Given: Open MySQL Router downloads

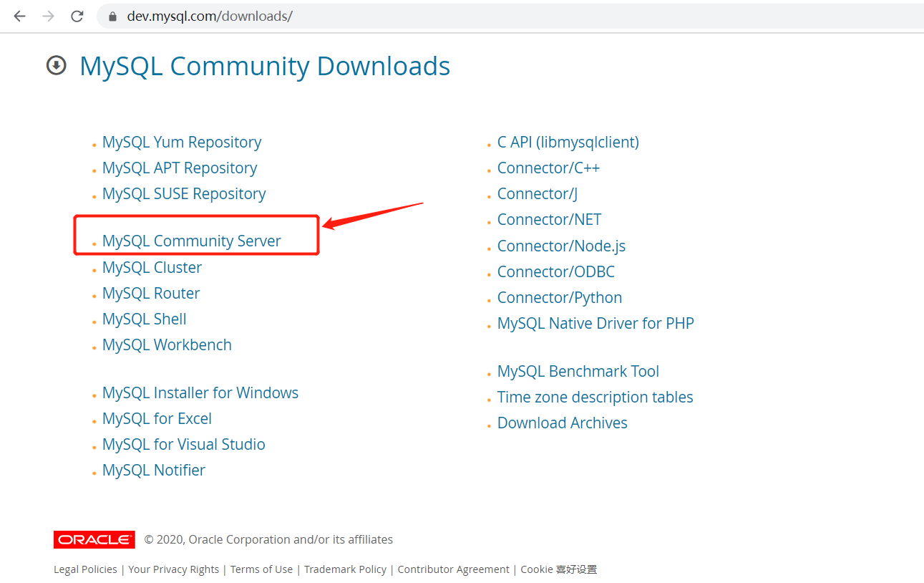Looking at the screenshot, I should (151, 293).
